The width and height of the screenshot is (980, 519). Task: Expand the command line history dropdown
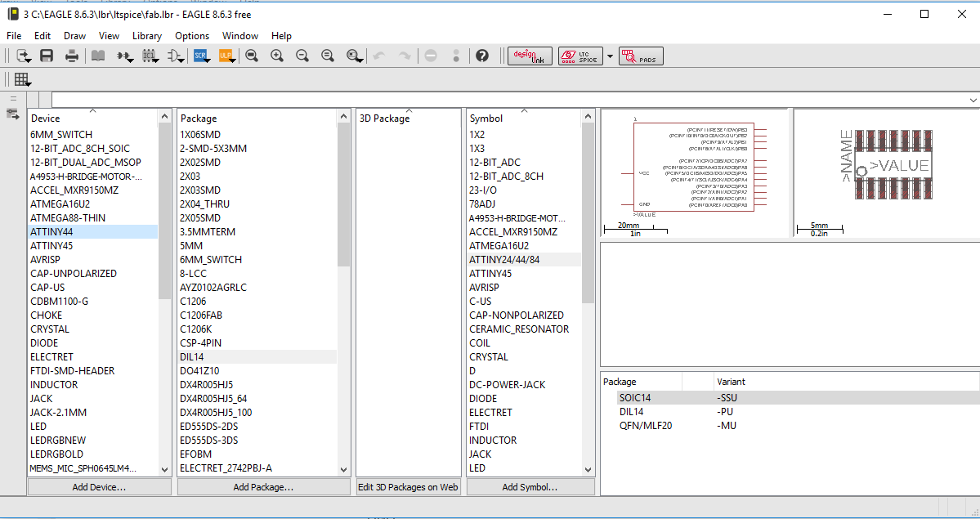pyautogui.click(x=973, y=100)
